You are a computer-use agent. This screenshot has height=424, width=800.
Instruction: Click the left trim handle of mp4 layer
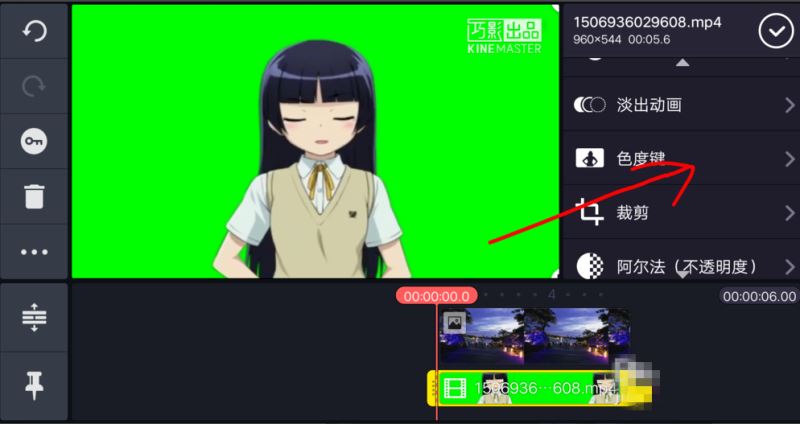coord(433,388)
